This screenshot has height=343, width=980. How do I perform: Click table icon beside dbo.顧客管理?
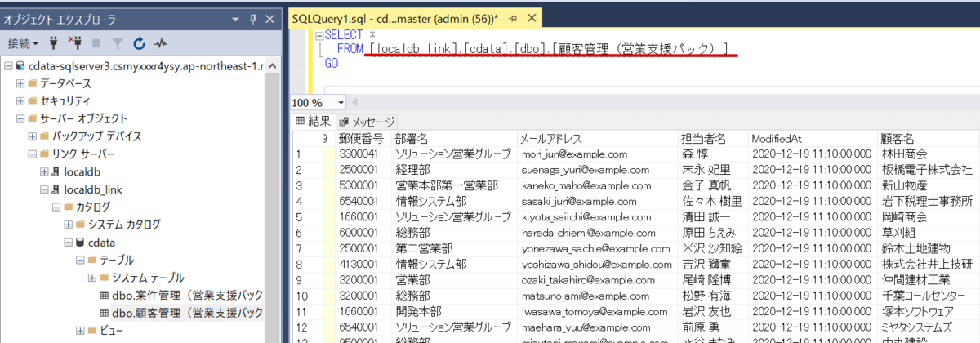(x=105, y=313)
